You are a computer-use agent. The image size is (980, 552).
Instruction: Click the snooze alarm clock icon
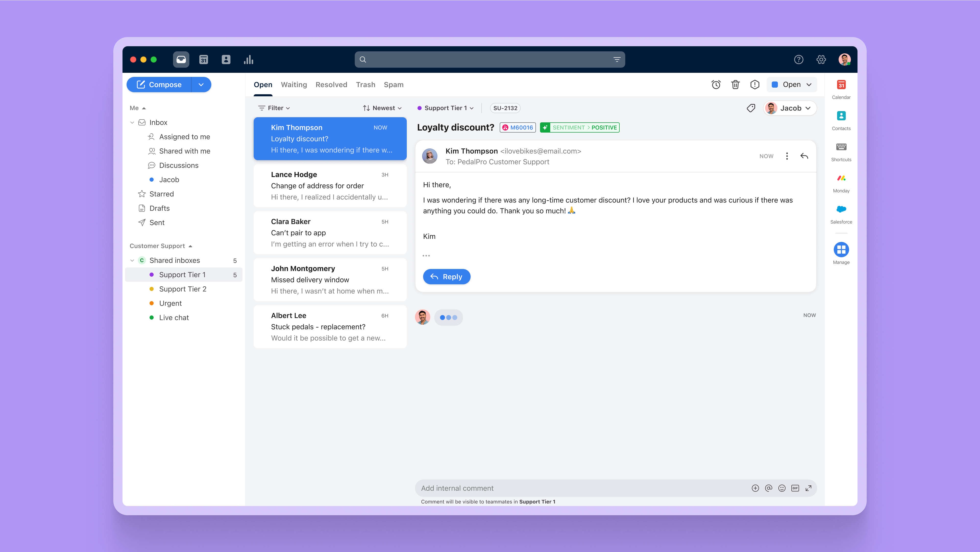click(716, 85)
